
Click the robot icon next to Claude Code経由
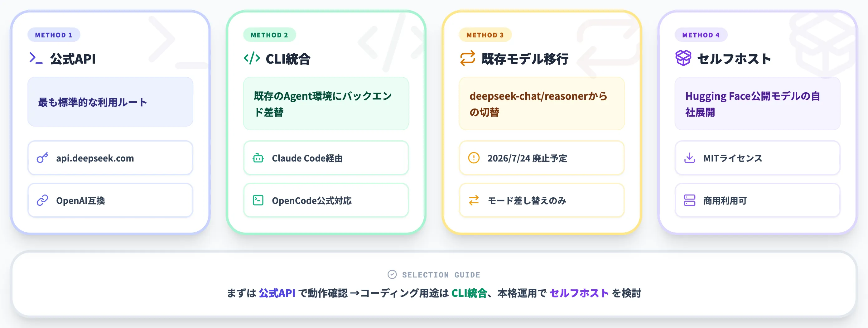(258, 158)
